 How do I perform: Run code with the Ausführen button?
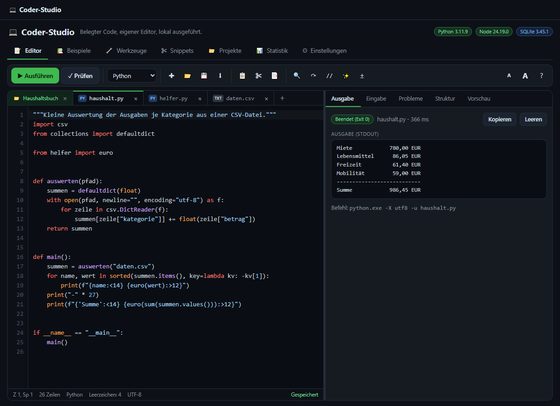35,76
